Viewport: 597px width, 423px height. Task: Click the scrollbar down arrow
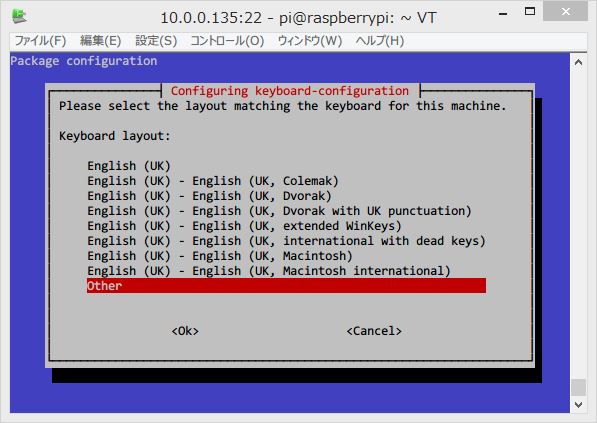[x=578, y=405]
